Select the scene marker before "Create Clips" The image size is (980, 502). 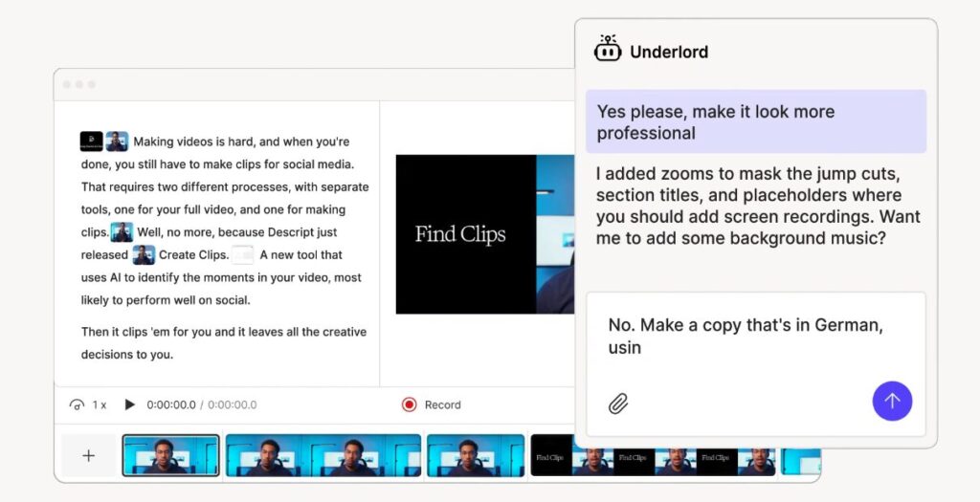pos(144,255)
